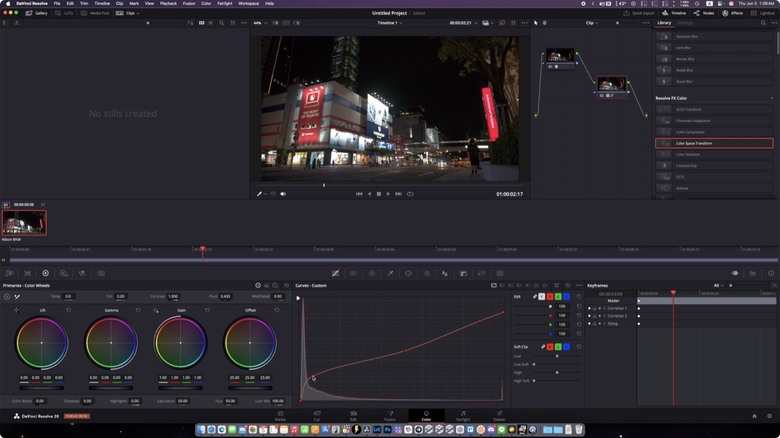
Task: Click the Saturation value field
Action: click(183, 401)
